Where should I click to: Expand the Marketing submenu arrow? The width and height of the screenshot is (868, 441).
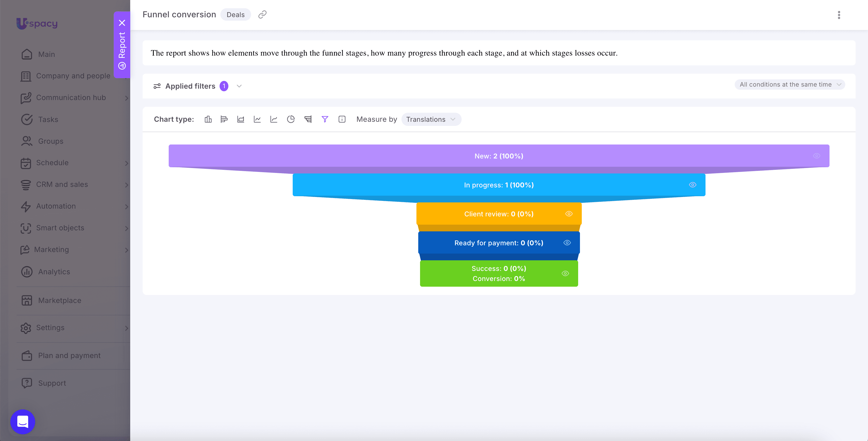click(126, 250)
